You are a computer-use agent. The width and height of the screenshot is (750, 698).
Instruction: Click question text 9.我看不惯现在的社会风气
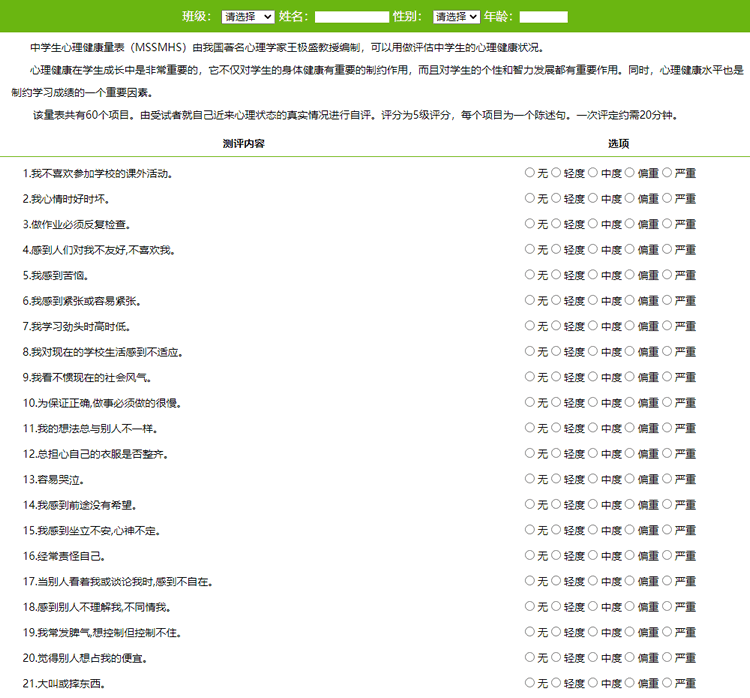pos(87,378)
